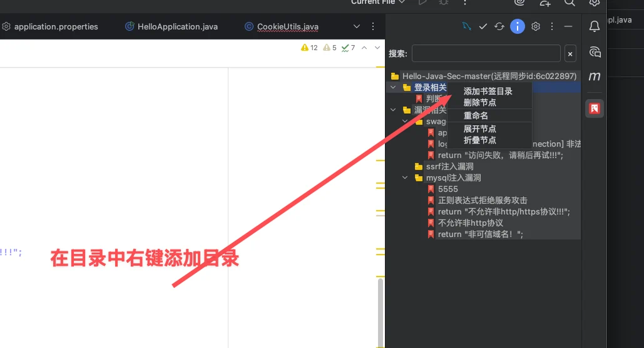Choose 添加书签目录 from the context menu
Viewport: 644px width, 348px height.
click(x=488, y=91)
